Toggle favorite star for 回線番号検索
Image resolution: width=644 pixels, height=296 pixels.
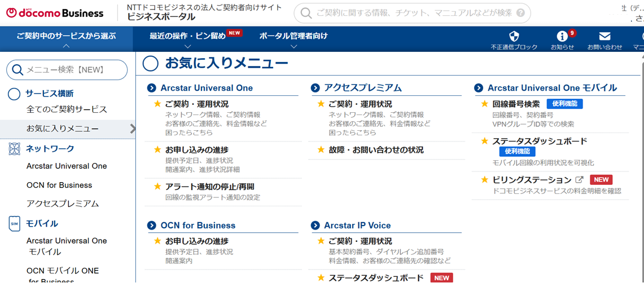(x=484, y=104)
